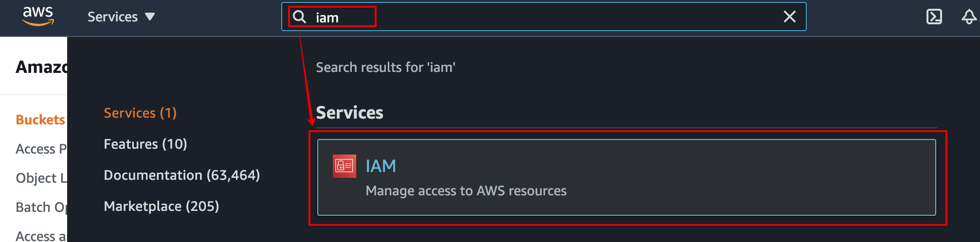980x242 pixels.
Task: Open the notifications bell
Action: [x=969, y=17]
